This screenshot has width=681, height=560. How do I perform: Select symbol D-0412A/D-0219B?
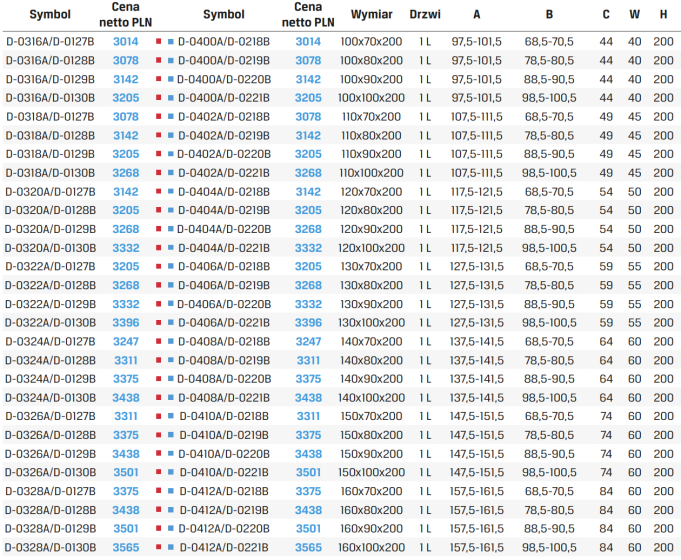[224, 510]
